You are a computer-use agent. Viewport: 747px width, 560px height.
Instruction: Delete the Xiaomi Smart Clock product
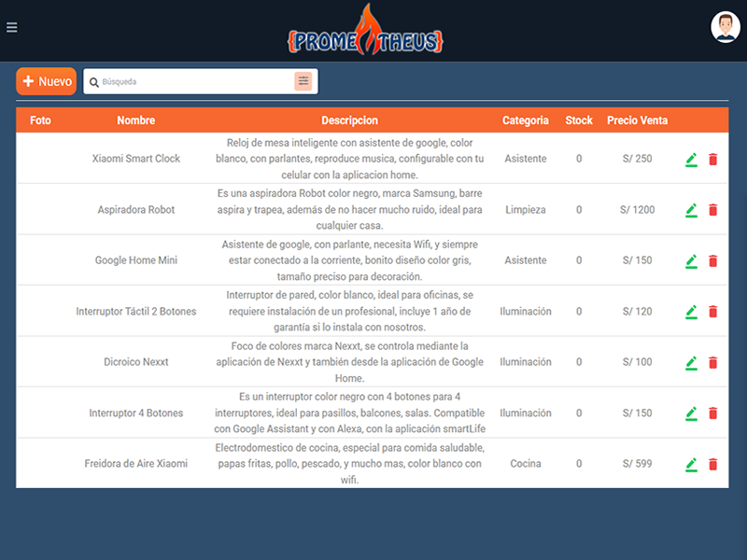pyautogui.click(x=713, y=160)
